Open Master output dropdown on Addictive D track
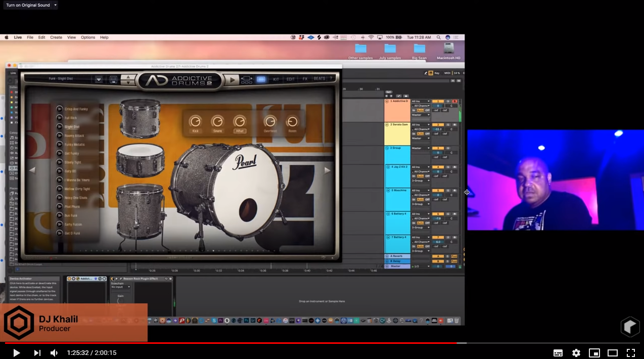 click(x=421, y=115)
